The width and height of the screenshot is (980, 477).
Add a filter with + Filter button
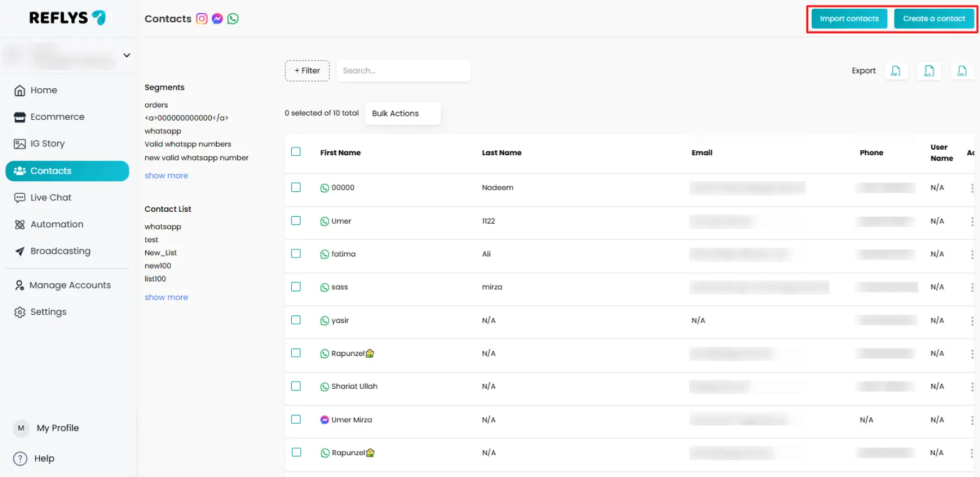[307, 71]
